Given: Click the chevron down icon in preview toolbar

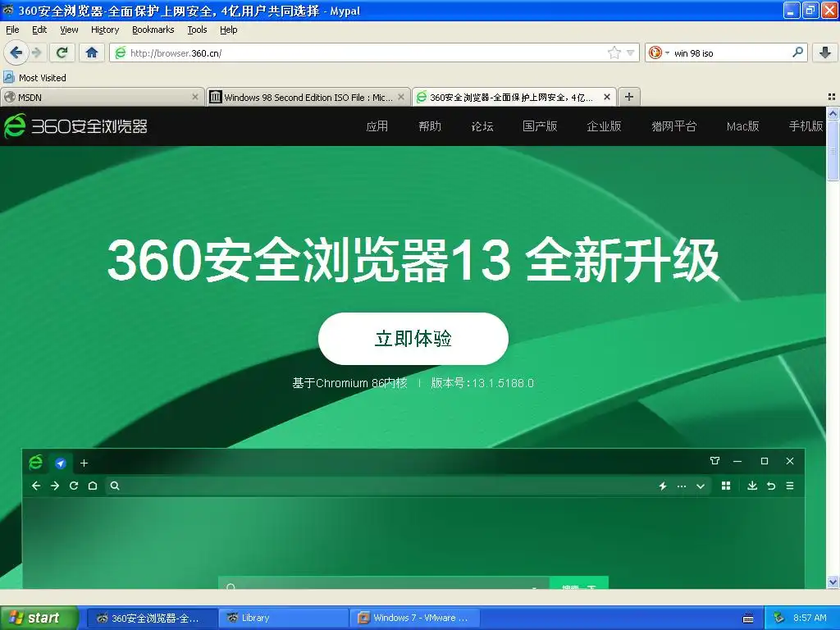Looking at the screenshot, I should [x=701, y=486].
